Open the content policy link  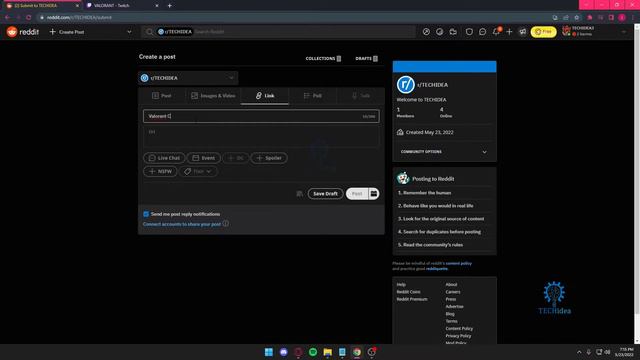click(x=458, y=263)
